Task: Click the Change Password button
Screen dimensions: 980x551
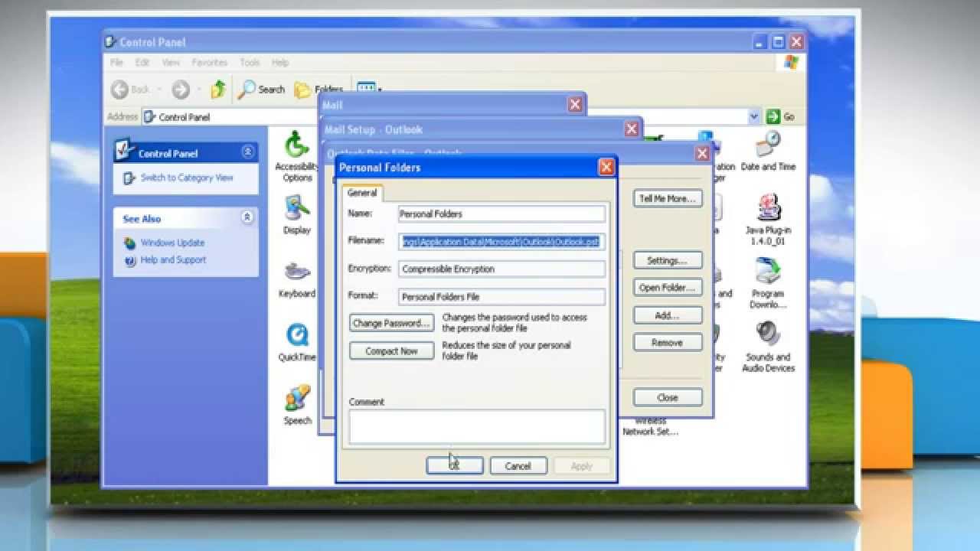Action: click(x=392, y=323)
